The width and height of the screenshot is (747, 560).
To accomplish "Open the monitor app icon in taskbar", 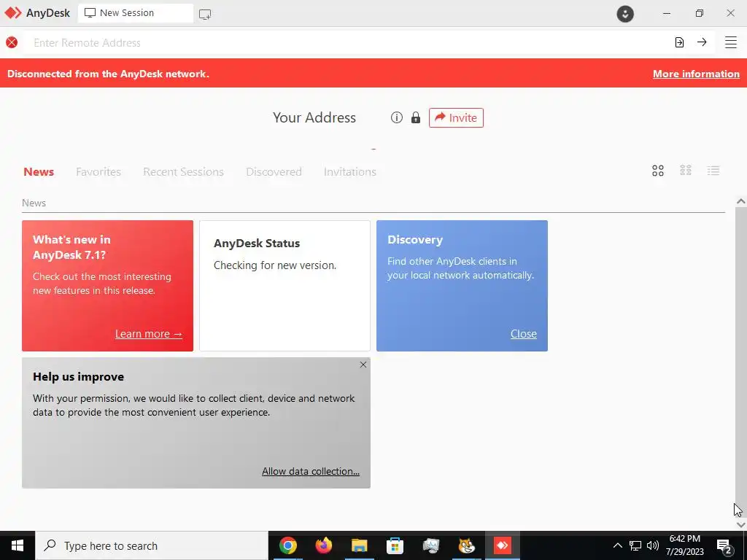I will tap(430, 545).
